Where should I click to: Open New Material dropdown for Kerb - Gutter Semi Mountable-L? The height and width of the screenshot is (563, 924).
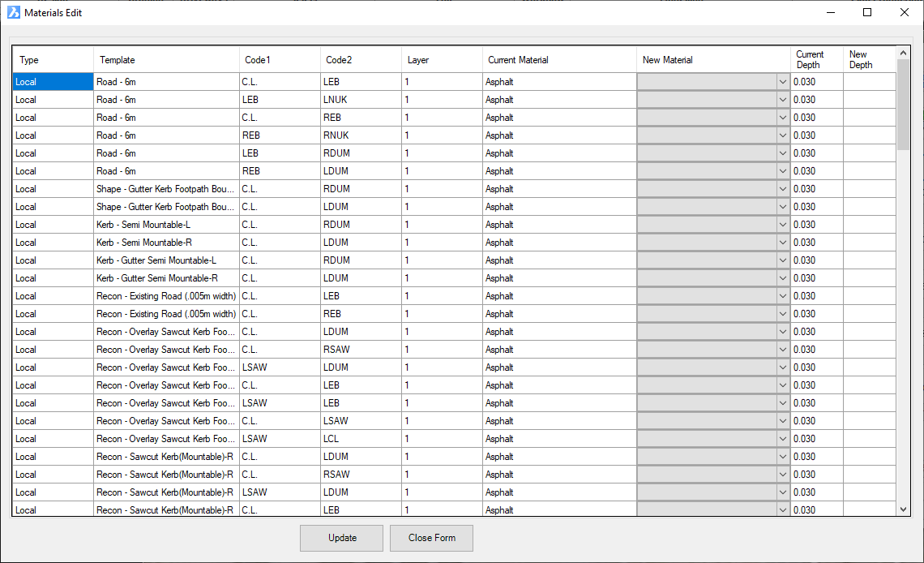click(x=783, y=260)
